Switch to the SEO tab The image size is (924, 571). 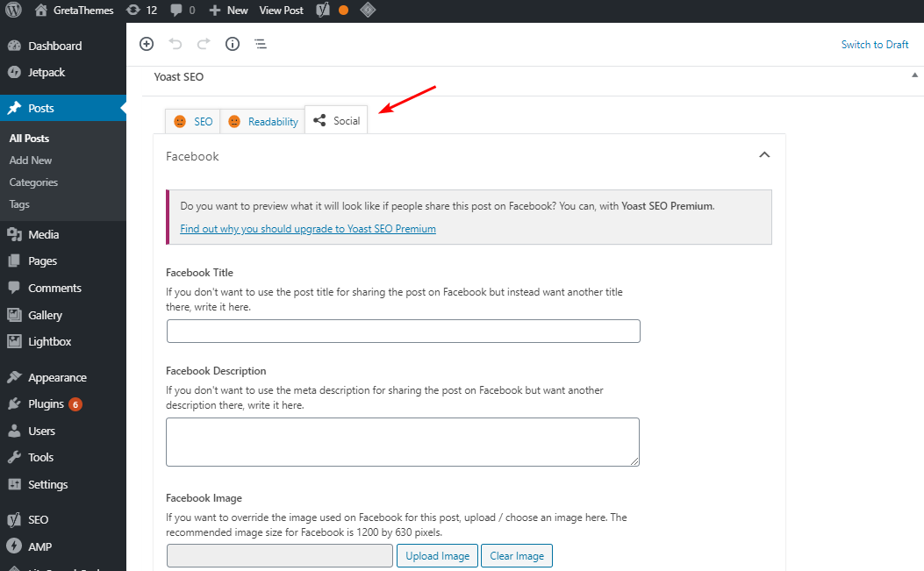(193, 122)
